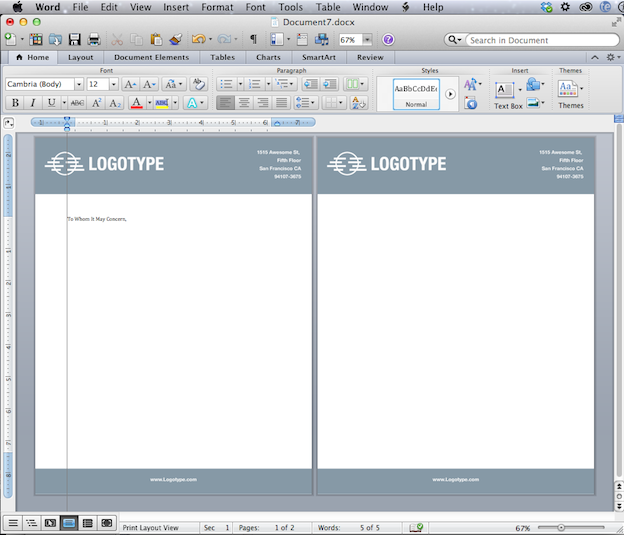Viewport: 624px width, 535px height.
Task: Open the Format menu in the menu bar
Action: click(217, 7)
